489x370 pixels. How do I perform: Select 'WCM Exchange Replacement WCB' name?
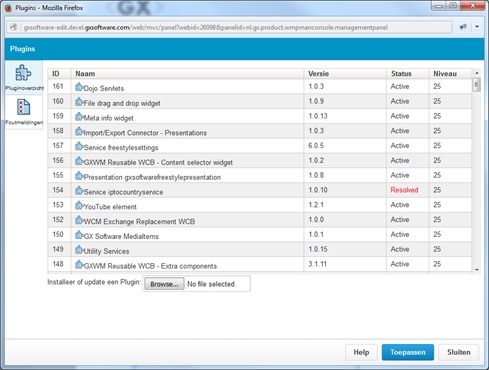tap(139, 222)
